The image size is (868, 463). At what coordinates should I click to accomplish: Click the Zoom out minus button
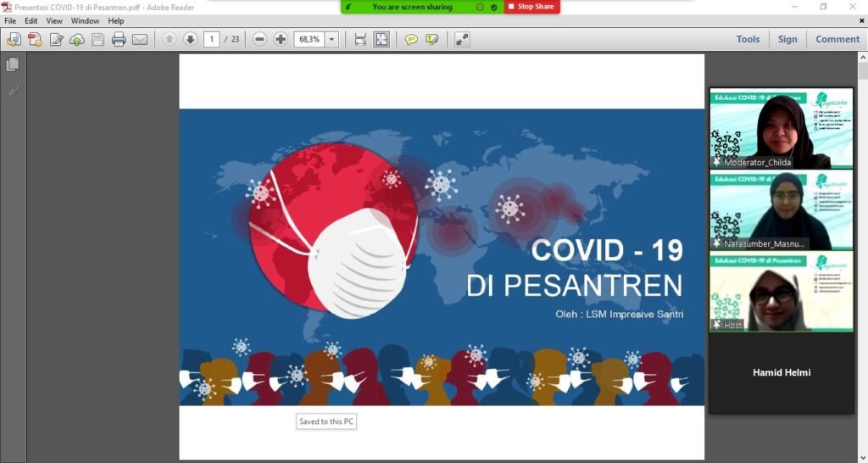click(x=259, y=39)
